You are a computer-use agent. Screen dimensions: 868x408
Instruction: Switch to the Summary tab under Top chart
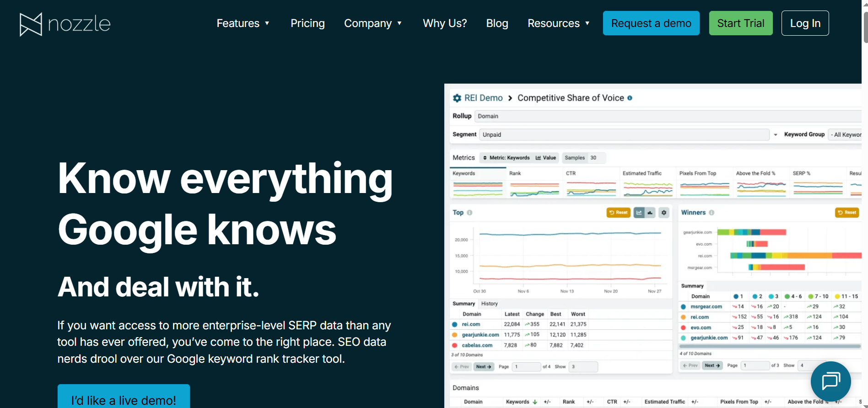pos(464,304)
